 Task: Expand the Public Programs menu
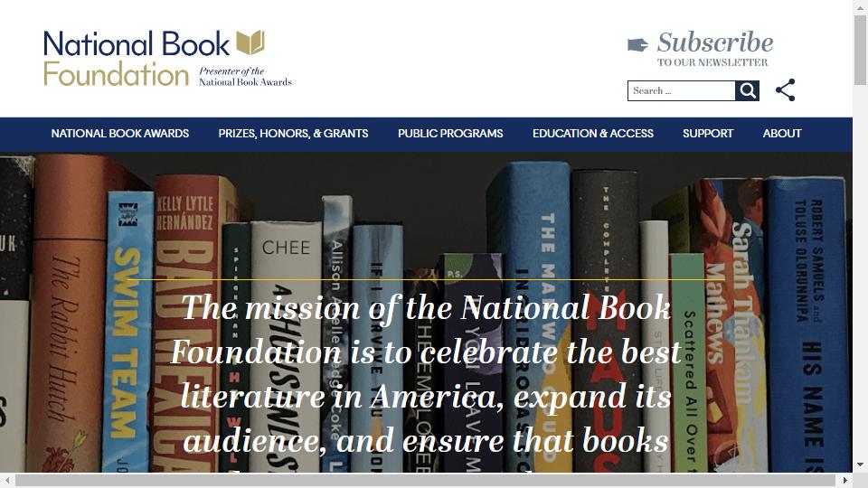tap(450, 134)
